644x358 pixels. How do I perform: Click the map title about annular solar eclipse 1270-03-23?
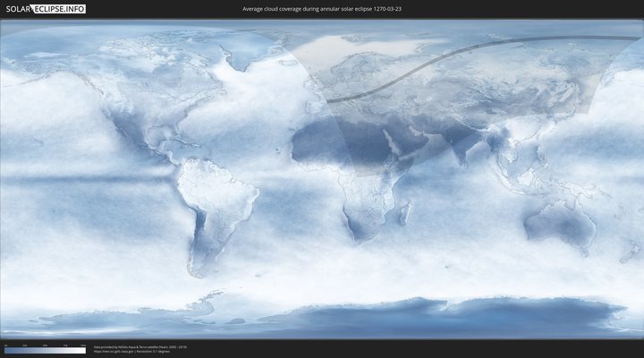(x=322, y=9)
